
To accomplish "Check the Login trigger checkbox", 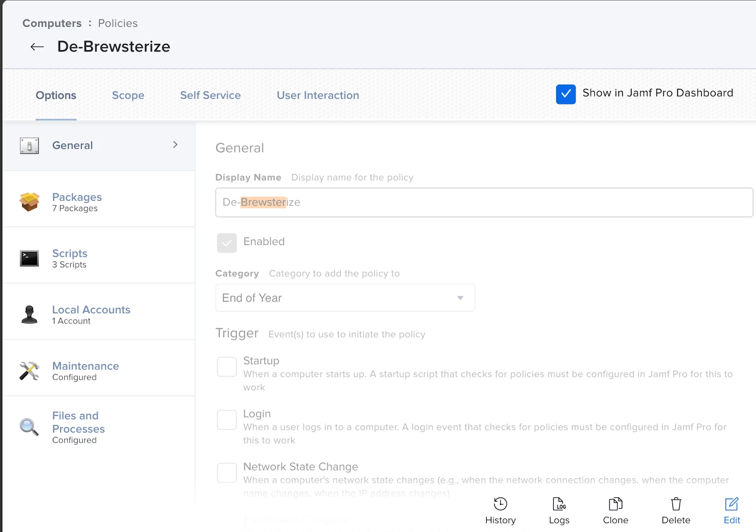I will coord(227,420).
